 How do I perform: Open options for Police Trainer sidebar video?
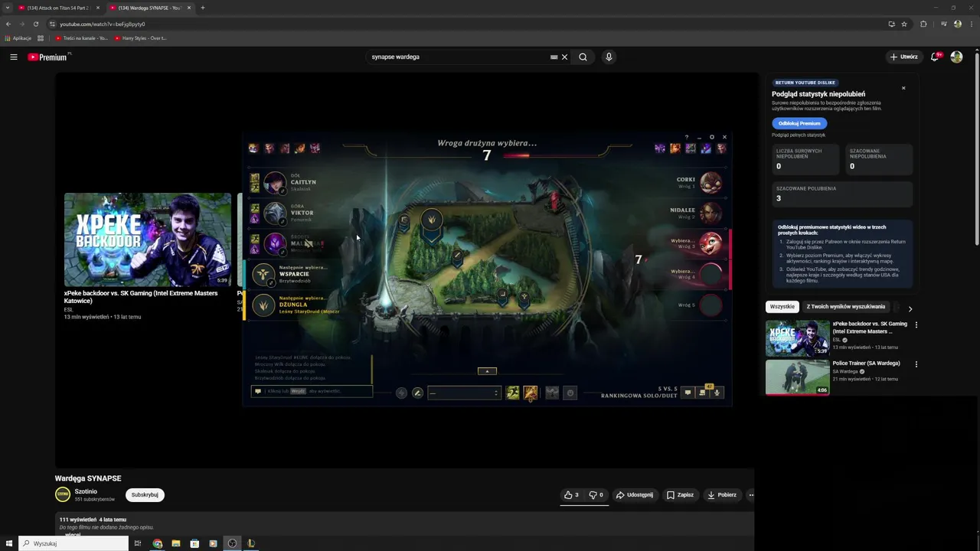916,364
